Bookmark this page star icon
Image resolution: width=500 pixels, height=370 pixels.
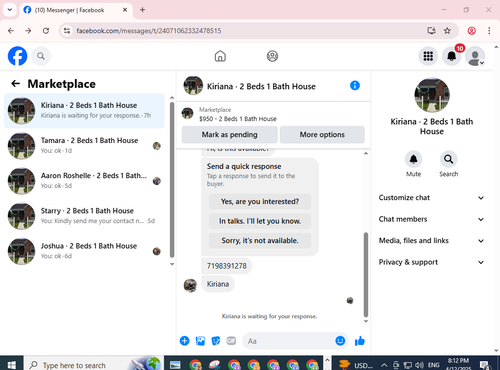point(447,31)
